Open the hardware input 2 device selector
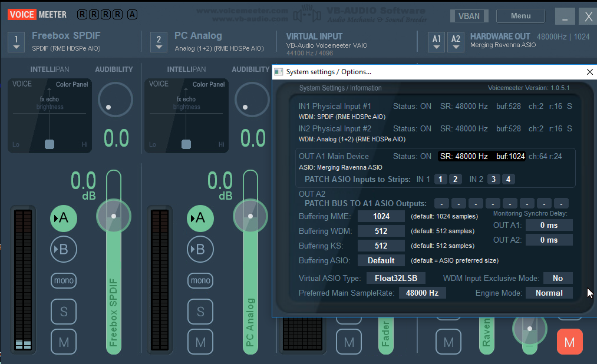The width and height of the screenshot is (597, 364). click(x=159, y=42)
